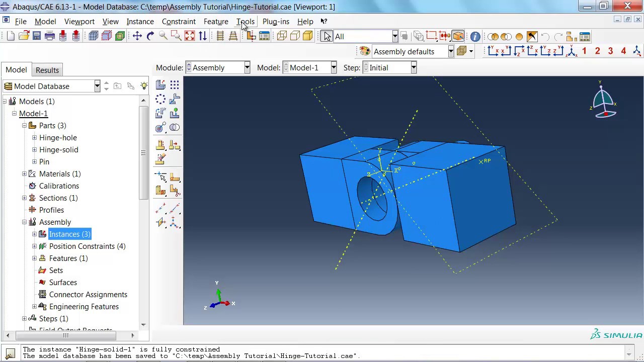The image size is (644, 362).
Task: Enable shaded render style
Action: point(308,36)
